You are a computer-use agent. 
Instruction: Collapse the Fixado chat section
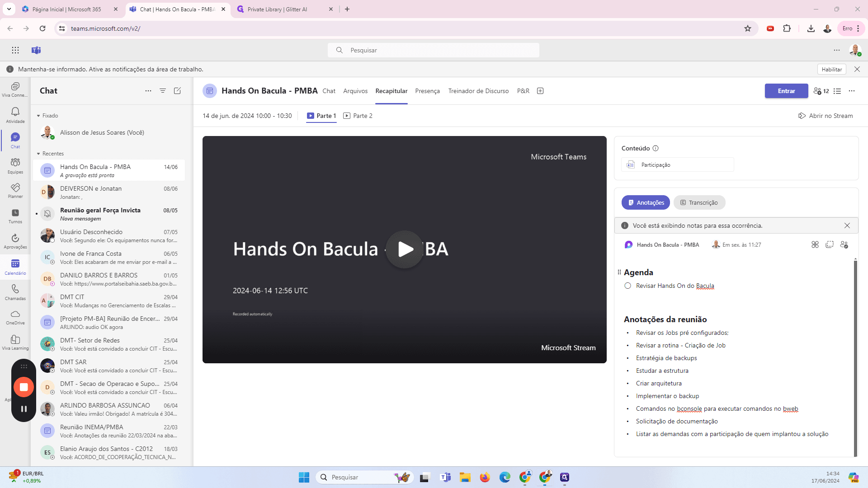click(x=38, y=116)
